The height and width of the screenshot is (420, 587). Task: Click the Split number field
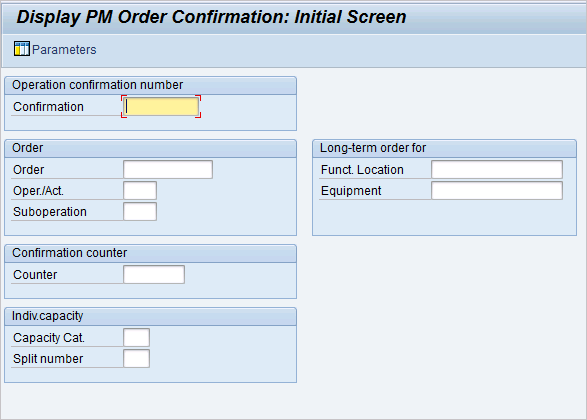click(x=137, y=358)
